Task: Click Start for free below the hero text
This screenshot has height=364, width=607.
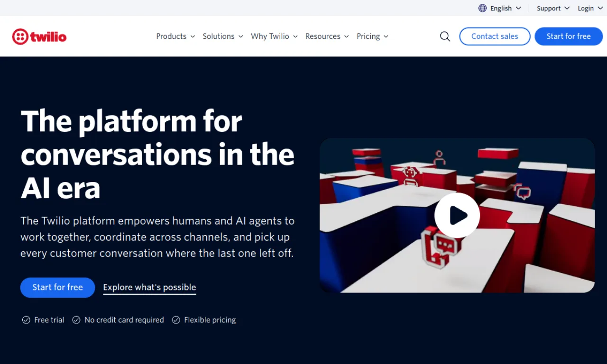Action: click(x=57, y=287)
